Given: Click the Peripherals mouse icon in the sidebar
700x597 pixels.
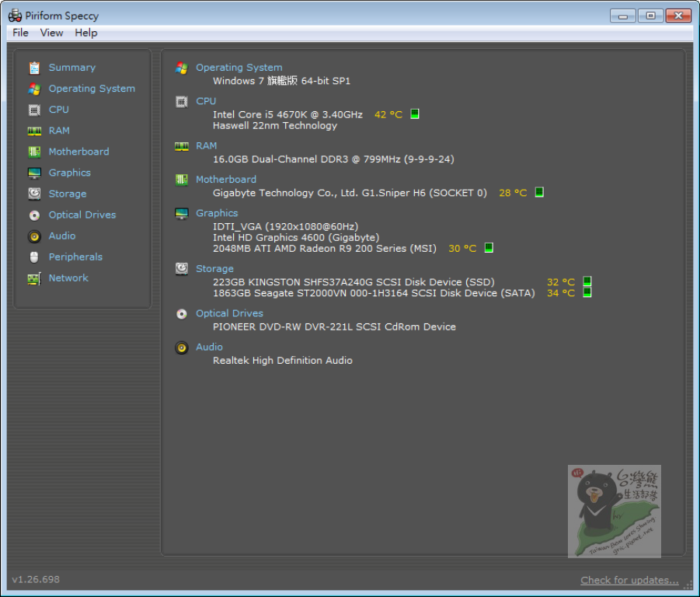Looking at the screenshot, I should pyautogui.click(x=34, y=257).
